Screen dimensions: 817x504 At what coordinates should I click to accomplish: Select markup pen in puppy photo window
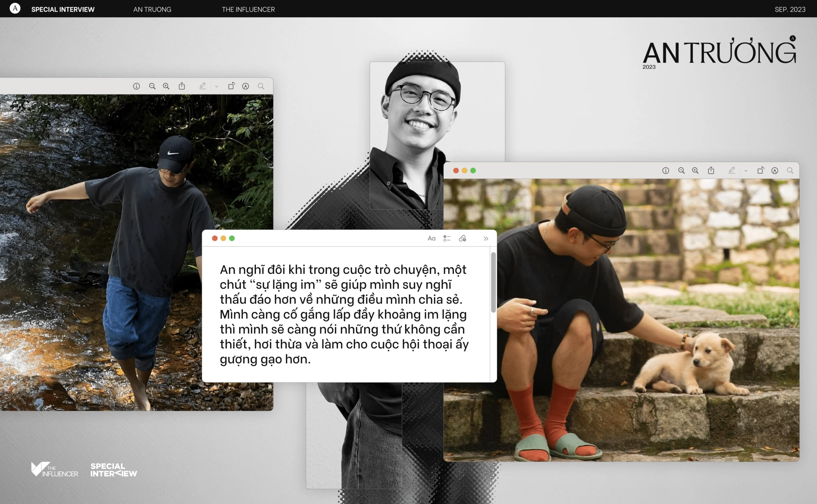coord(732,170)
